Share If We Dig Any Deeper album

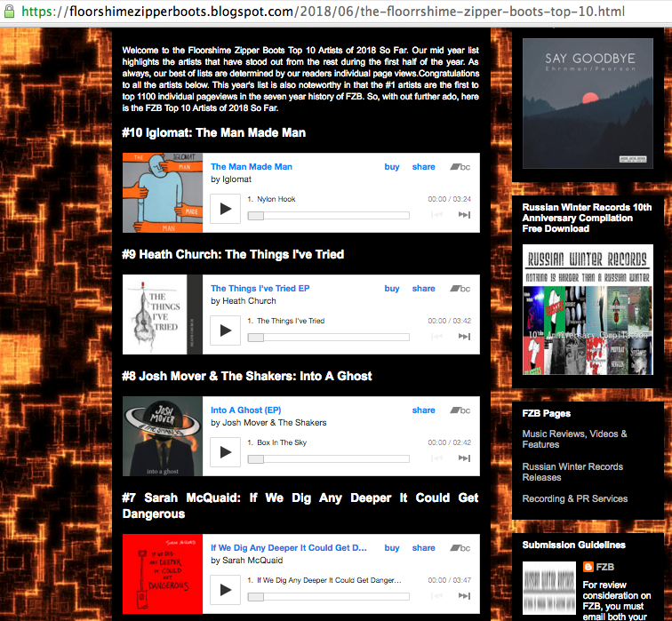pos(423,548)
